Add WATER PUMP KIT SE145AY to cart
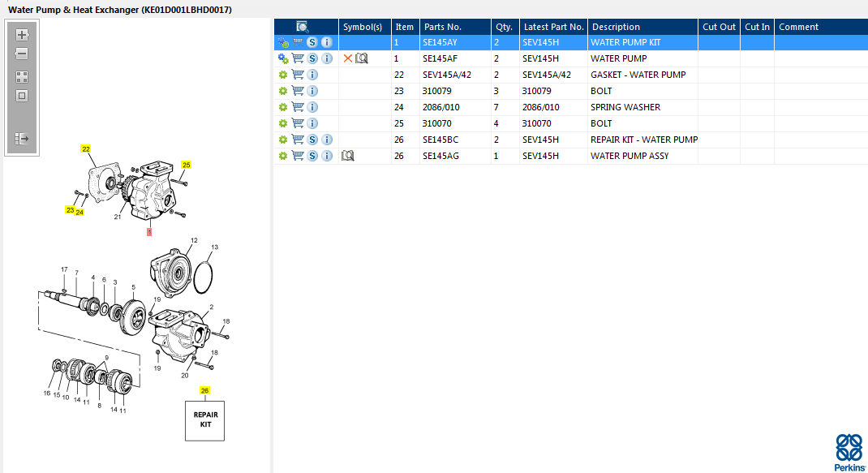This screenshot has height=473, width=868. click(298, 42)
